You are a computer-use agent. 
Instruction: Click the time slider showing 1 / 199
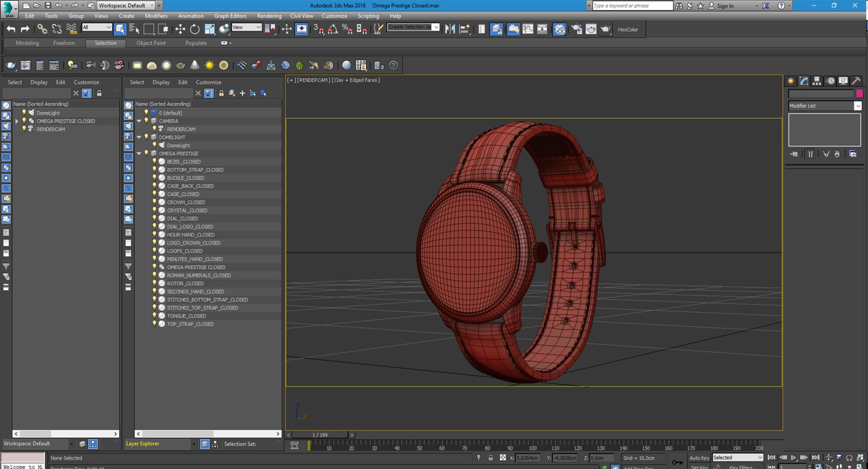coord(320,435)
